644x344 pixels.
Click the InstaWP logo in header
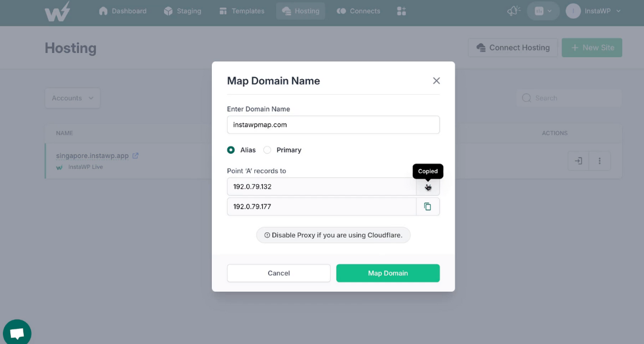click(x=58, y=11)
